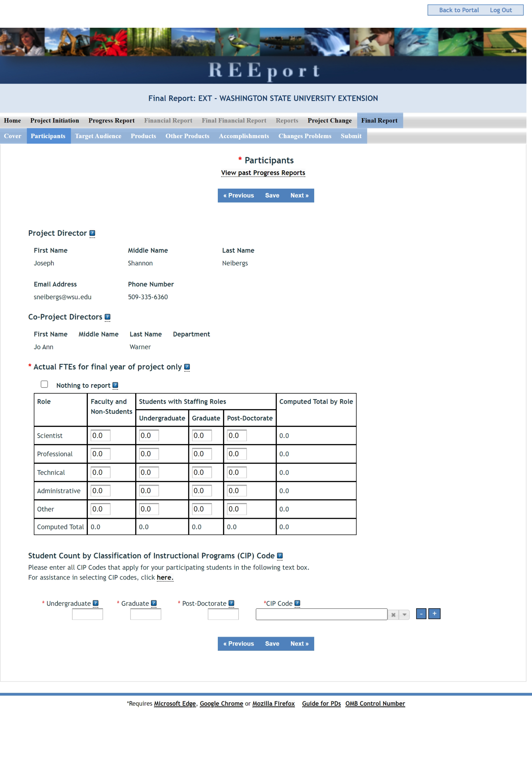Click the top Save button
Viewport: 532px width, 771px height.
pyautogui.click(x=272, y=195)
